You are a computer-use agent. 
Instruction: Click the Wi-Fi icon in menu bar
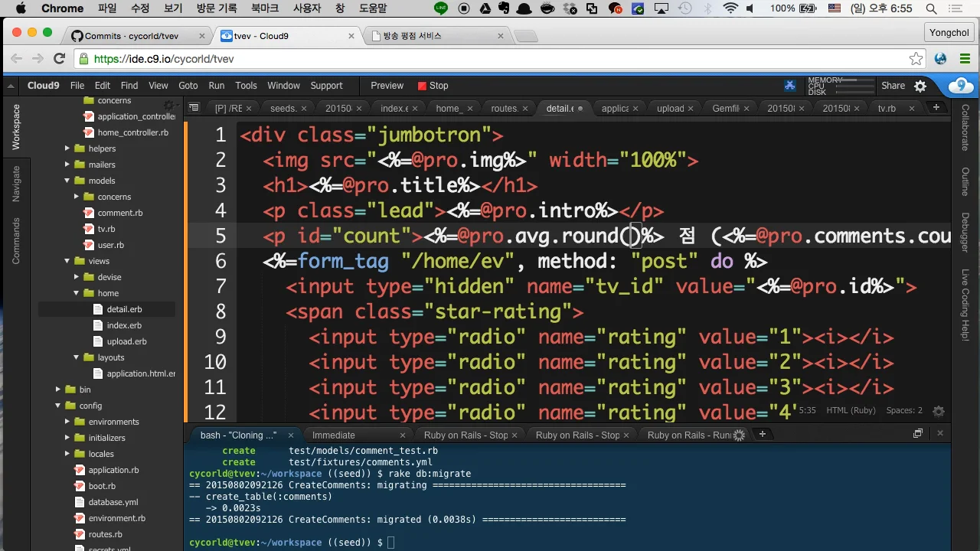click(730, 8)
